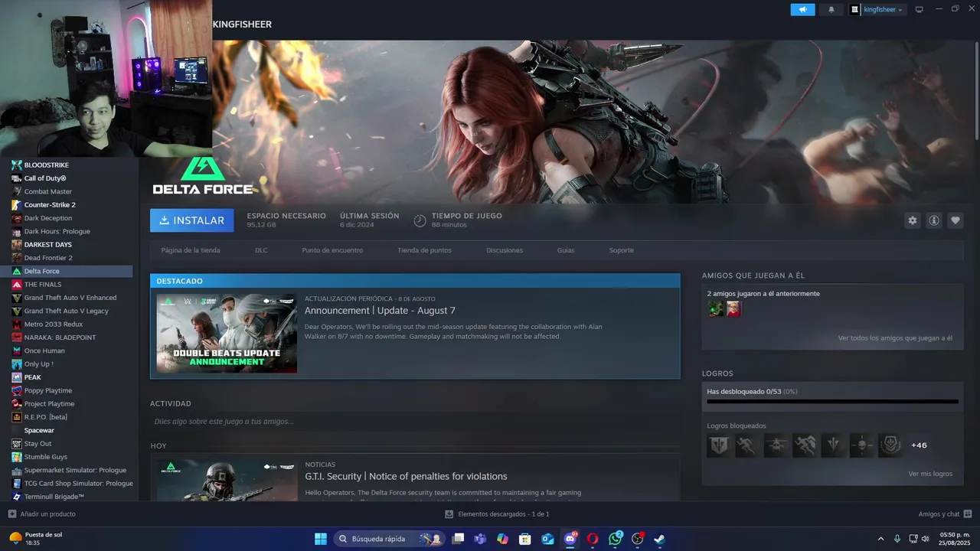Select the PEAK game icon in library
Viewport: 980px width, 551px height.
click(x=16, y=377)
